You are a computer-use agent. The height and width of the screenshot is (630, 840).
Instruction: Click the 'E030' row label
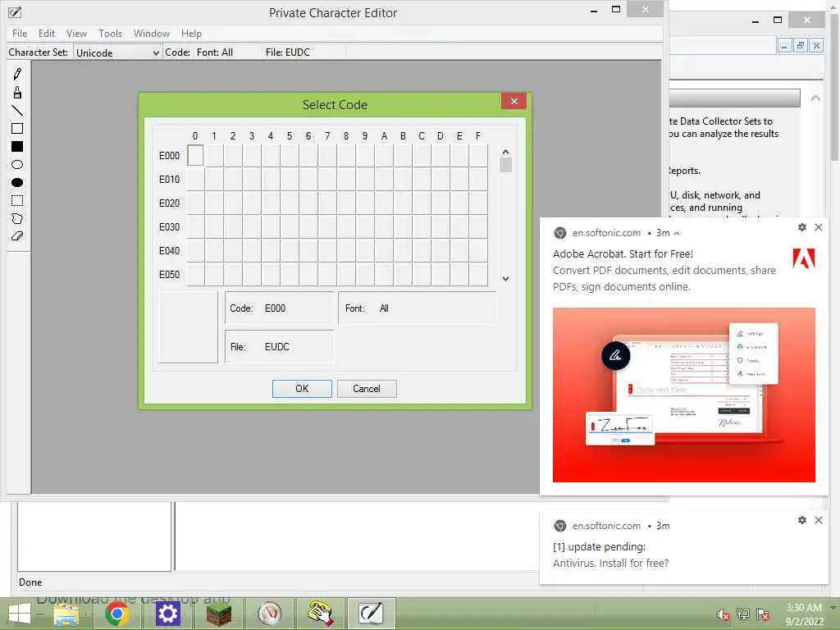(x=169, y=227)
